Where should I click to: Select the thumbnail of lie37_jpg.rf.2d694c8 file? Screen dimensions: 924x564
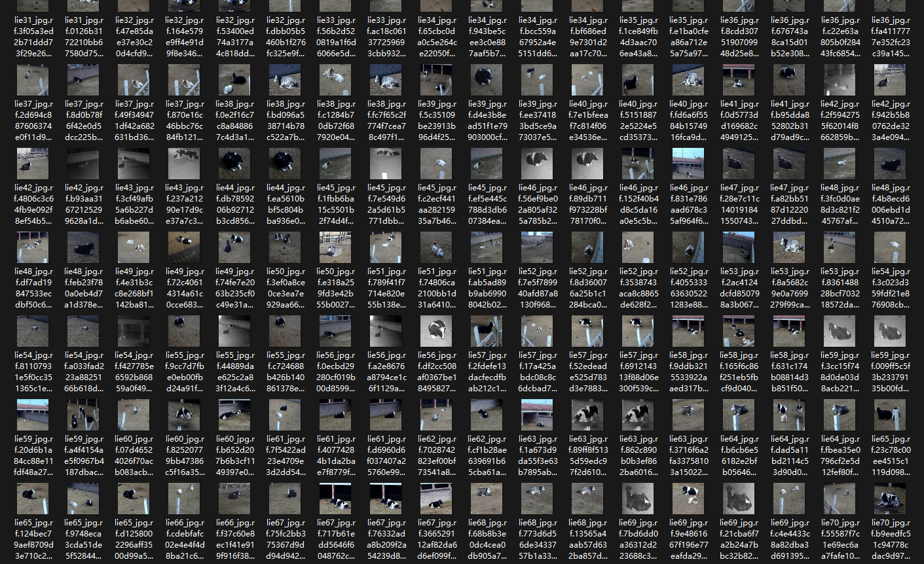(33, 80)
